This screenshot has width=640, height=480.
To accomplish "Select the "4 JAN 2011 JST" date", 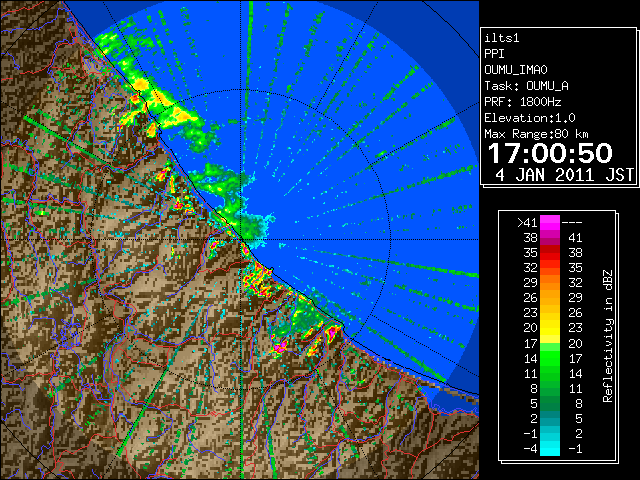I will [564, 175].
